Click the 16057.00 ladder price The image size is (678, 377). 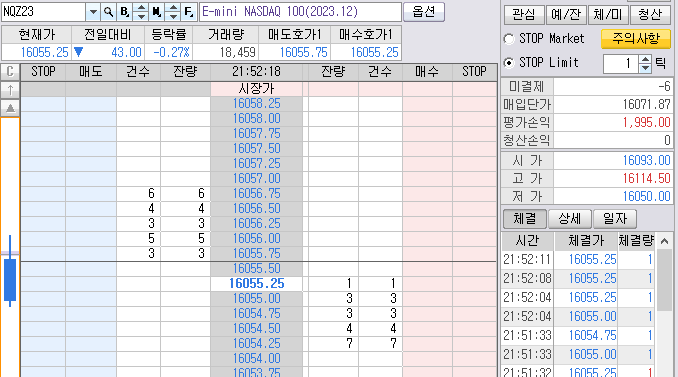click(x=256, y=179)
